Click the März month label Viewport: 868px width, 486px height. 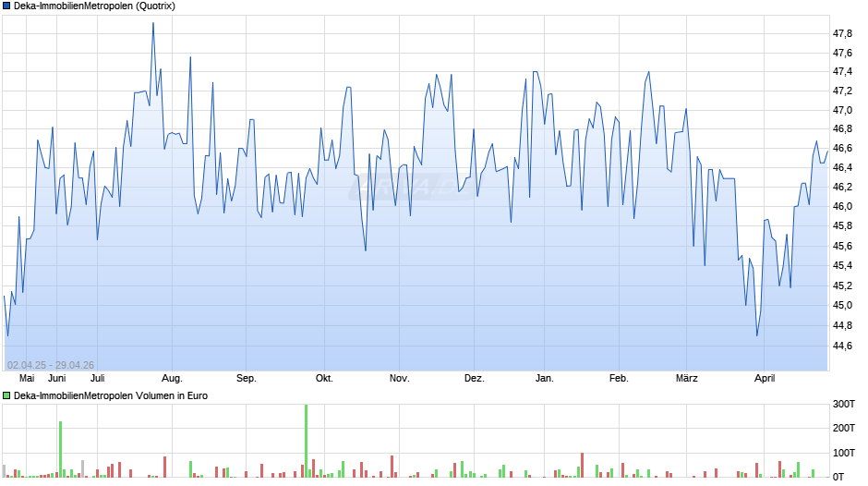(x=686, y=379)
